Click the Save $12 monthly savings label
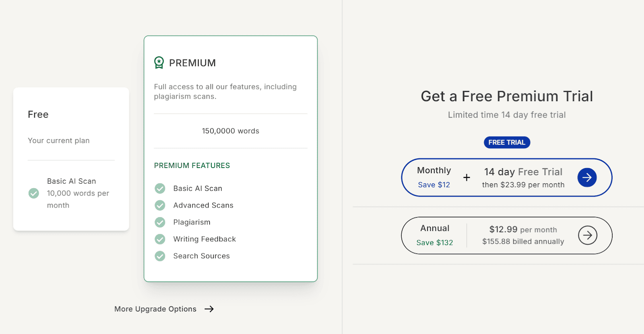Screen dimensions: 644x334 (434, 185)
